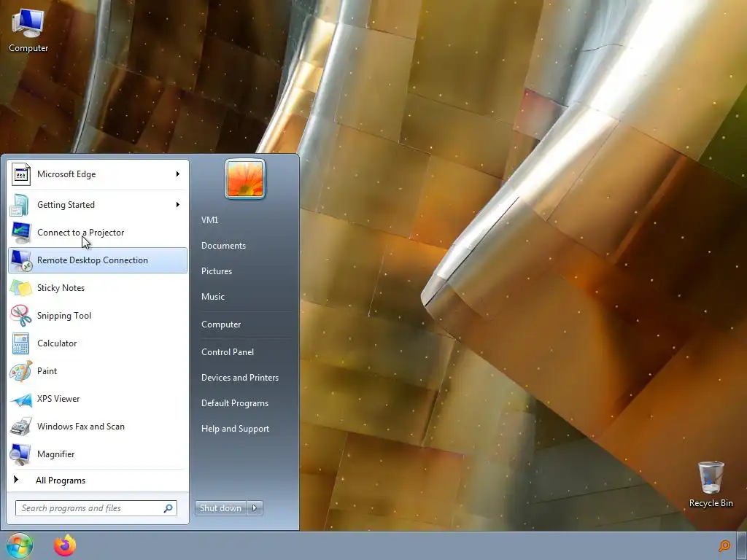Expand the Getting Started jump list arrow
This screenshot has height=560, width=747.
[x=178, y=205]
